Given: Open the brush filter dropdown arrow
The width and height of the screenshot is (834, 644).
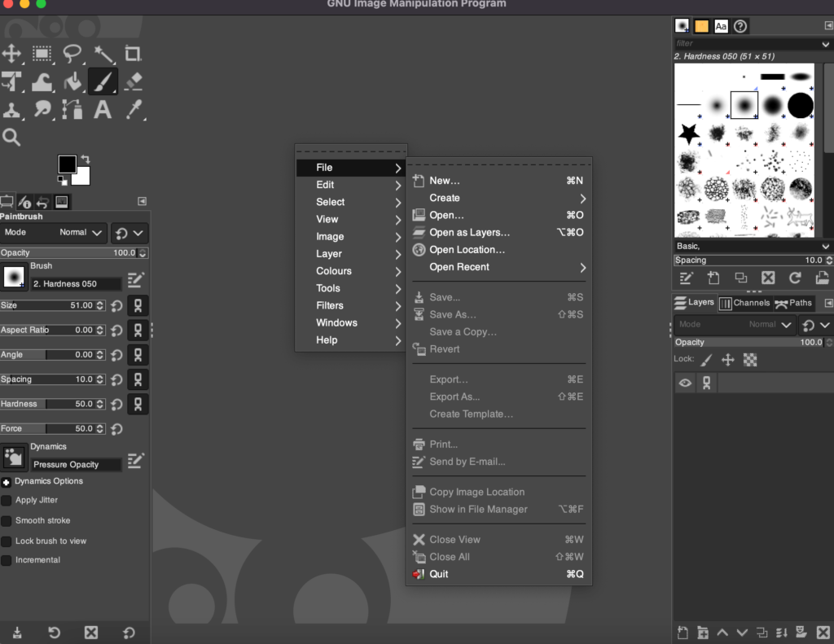Looking at the screenshot, I should tap(825, 44).
